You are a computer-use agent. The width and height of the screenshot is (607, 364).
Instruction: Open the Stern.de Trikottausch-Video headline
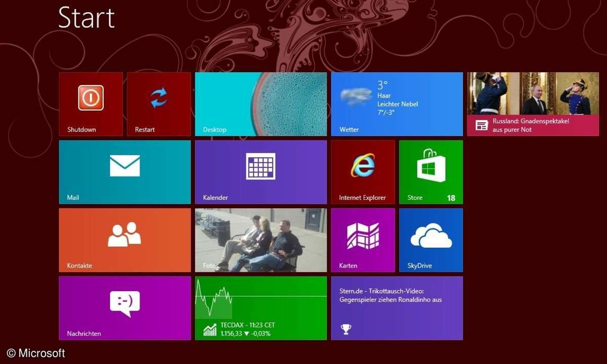pyautogui.click(x=391, y=296)
